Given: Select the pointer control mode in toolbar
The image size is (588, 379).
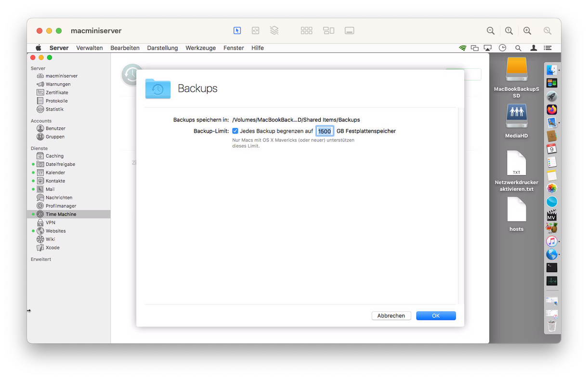Looking at the screenshot, I should [x=237, y=30].
